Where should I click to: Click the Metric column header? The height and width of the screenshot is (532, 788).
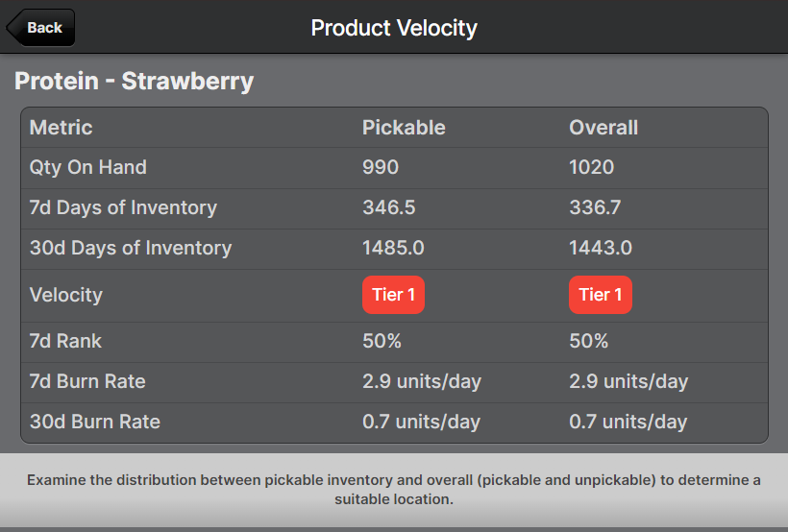click(x=62, y=128)
